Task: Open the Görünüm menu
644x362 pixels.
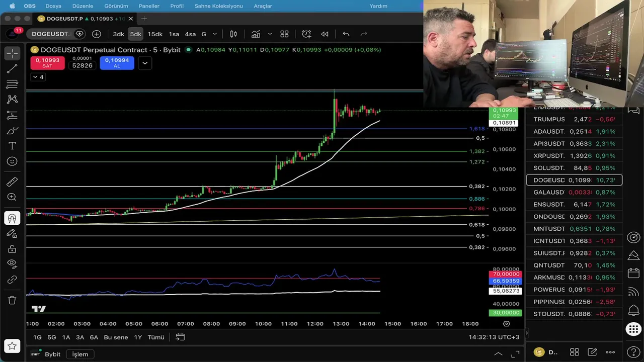Action: coord(116,6)
